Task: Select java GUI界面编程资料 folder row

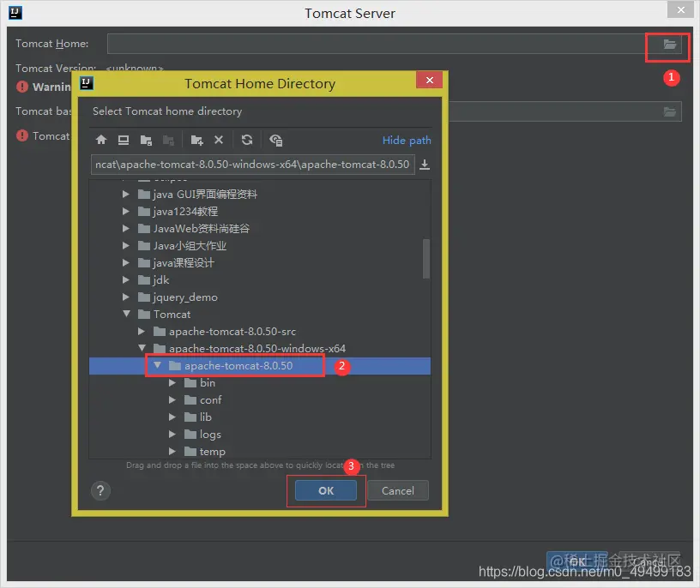Action: (x=260, y=194)
